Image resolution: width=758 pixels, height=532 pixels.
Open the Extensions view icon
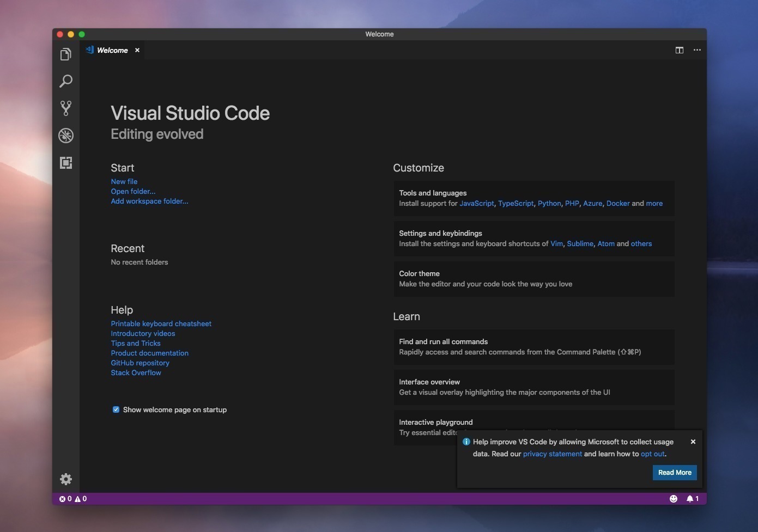coord(66,162)
